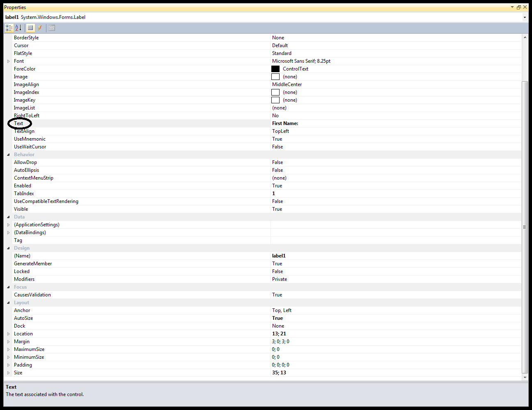The height and width of the screenshot is (410, 532).
Task: Open the window position dropdown arrow in title bar
Action: click(512, 7)
